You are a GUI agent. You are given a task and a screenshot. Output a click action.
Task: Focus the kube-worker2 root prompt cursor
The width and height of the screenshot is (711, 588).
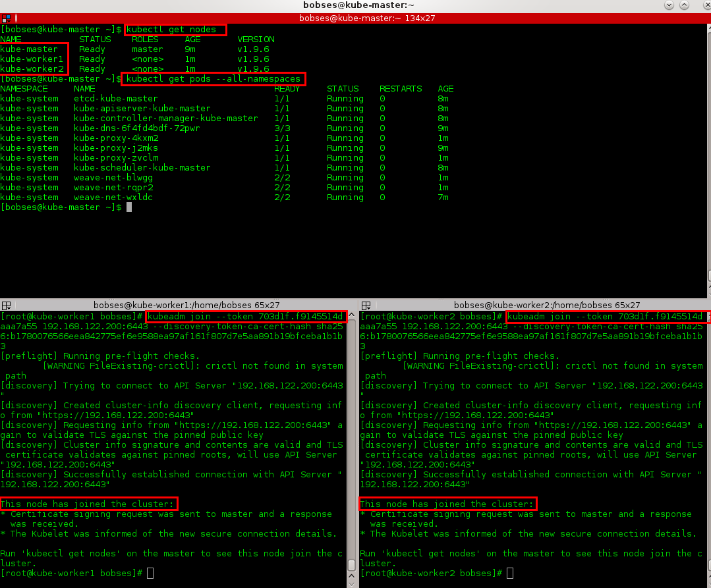pyautogui.click(x=510, y=574)
